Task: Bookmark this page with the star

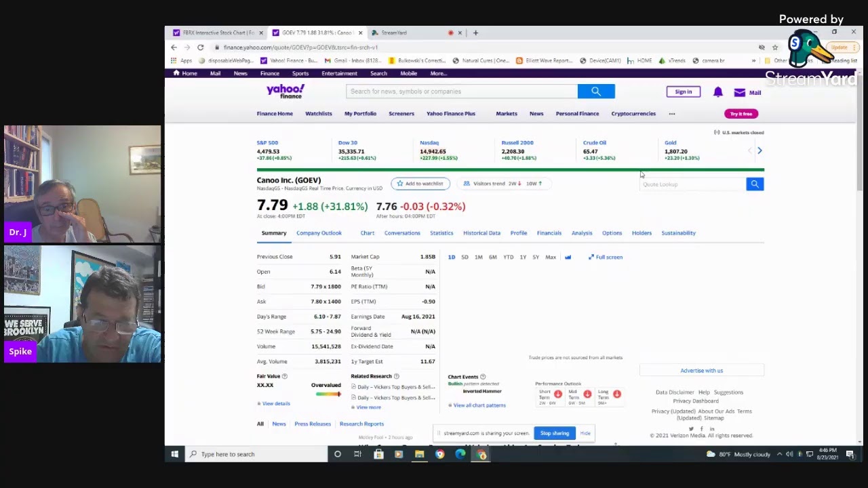Action: click(774, 47)
